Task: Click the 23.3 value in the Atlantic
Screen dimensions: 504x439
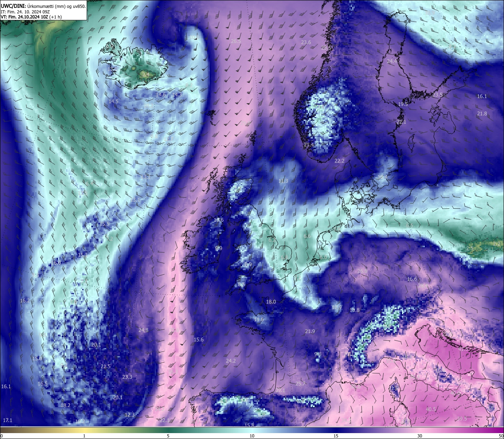Action: pos(127,377)
